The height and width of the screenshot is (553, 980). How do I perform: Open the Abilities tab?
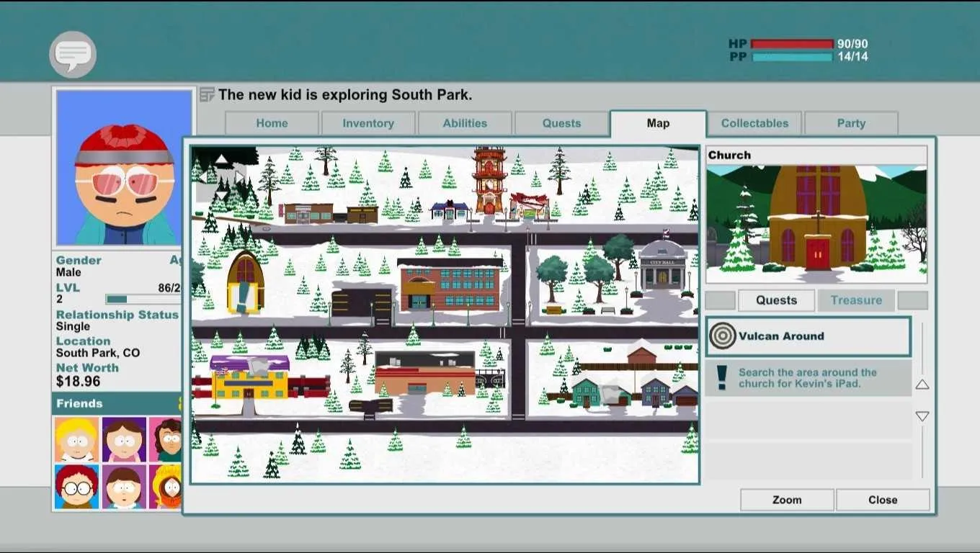[465, 123]
